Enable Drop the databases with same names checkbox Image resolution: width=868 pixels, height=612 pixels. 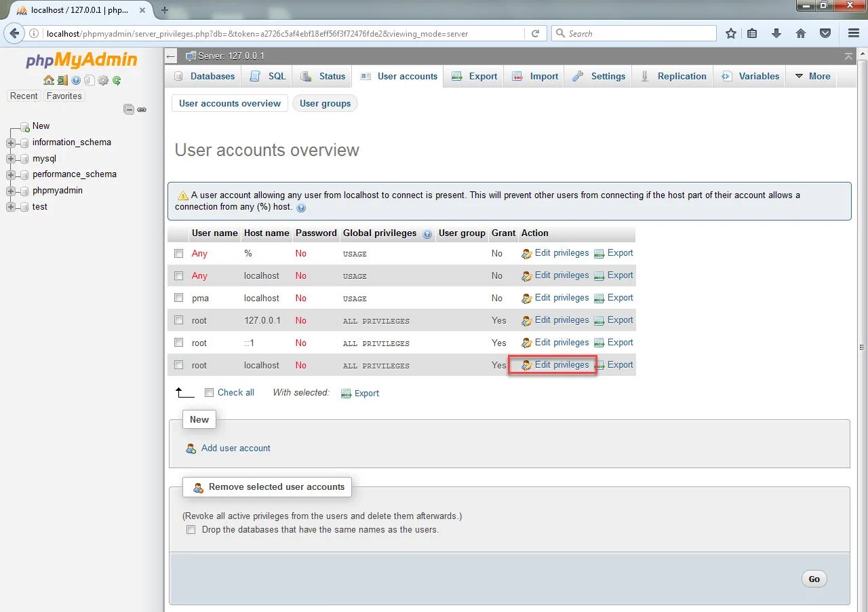[191, 529]
